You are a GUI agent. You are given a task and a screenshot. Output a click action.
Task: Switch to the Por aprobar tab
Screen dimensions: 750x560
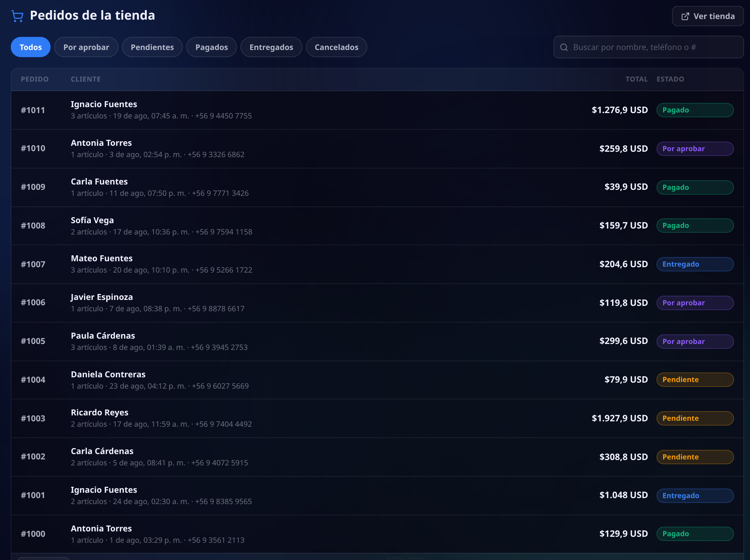coord(86,47)
